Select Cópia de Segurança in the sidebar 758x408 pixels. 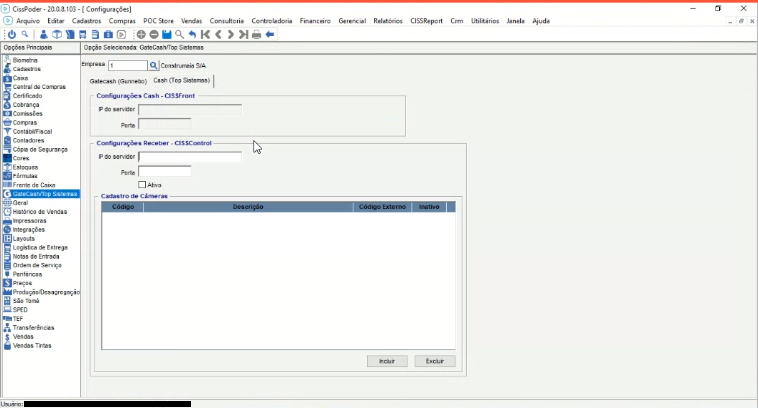40,149
